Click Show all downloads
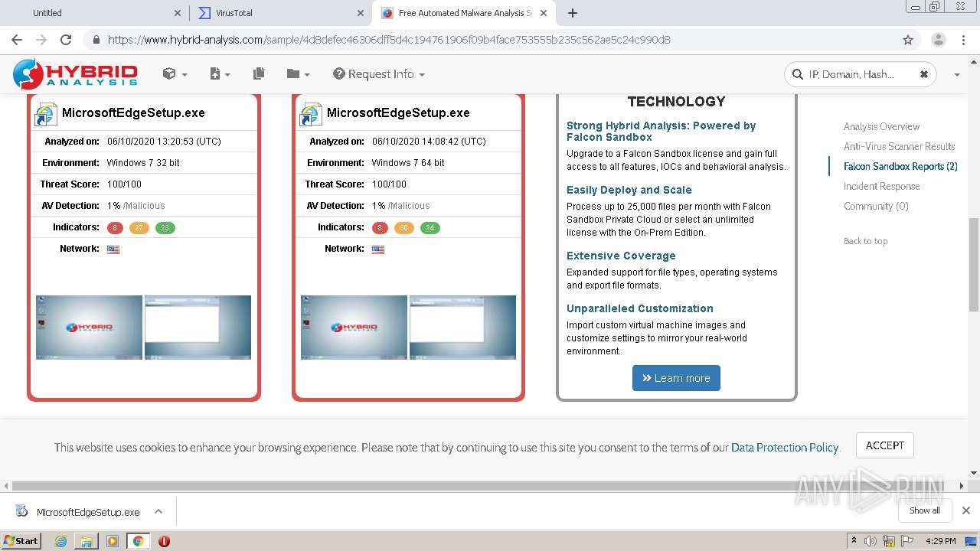The image size is (980, 551). (925, 510)
